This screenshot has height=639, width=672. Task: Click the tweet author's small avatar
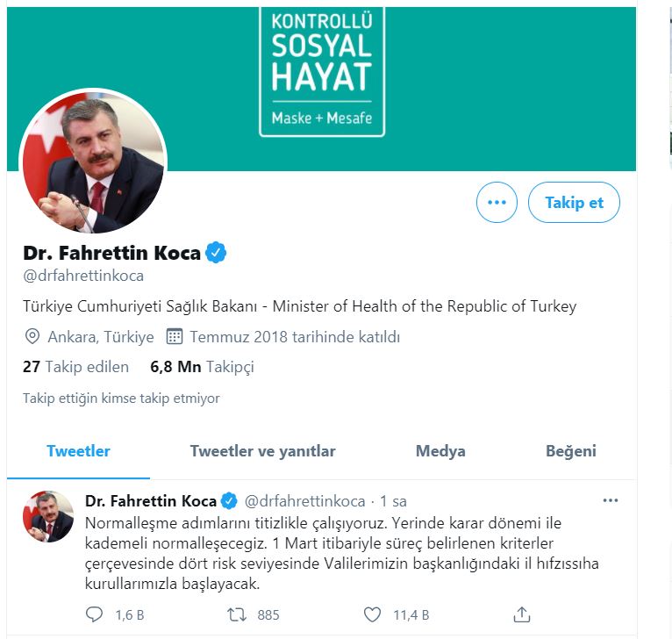47,516
